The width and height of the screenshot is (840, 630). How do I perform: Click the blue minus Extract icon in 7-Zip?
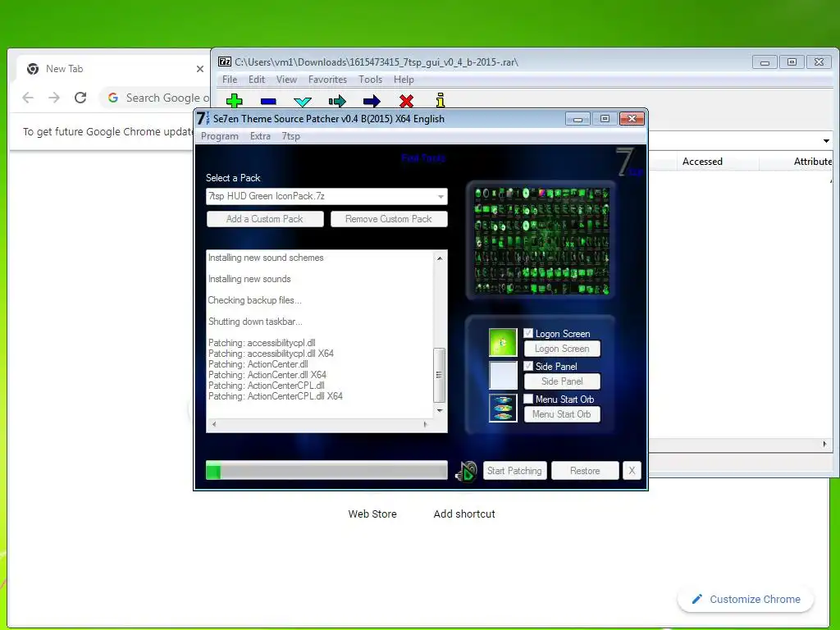[268, 101]
